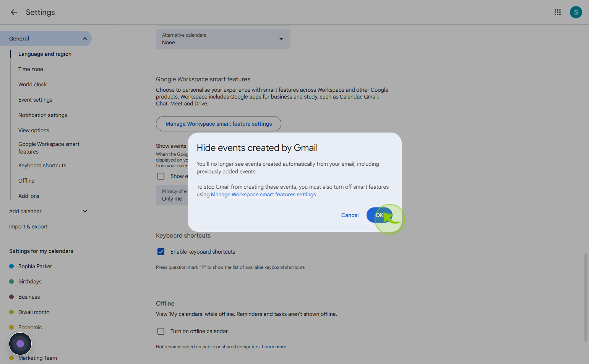Screen dimensions: 589x364
Task: Select Add-ons in sidebar
Action: pyautogui.click(x=29, y=196)
